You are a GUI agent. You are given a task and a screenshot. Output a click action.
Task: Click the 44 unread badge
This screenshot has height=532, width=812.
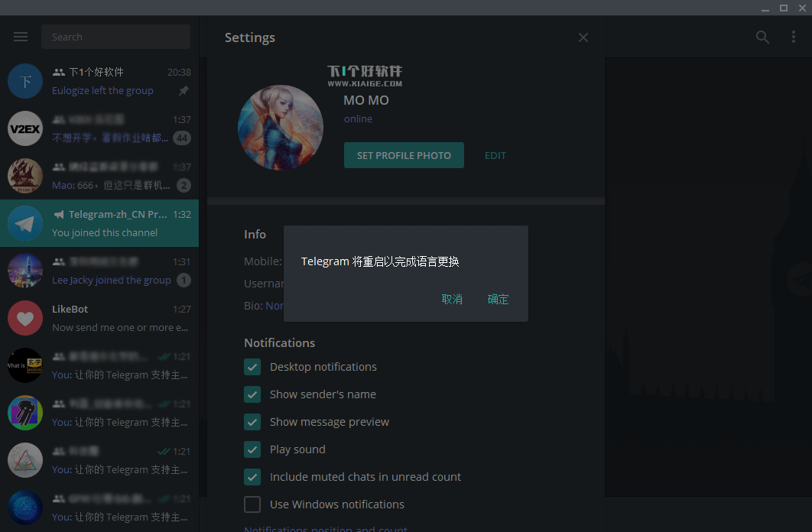point(182,138)
